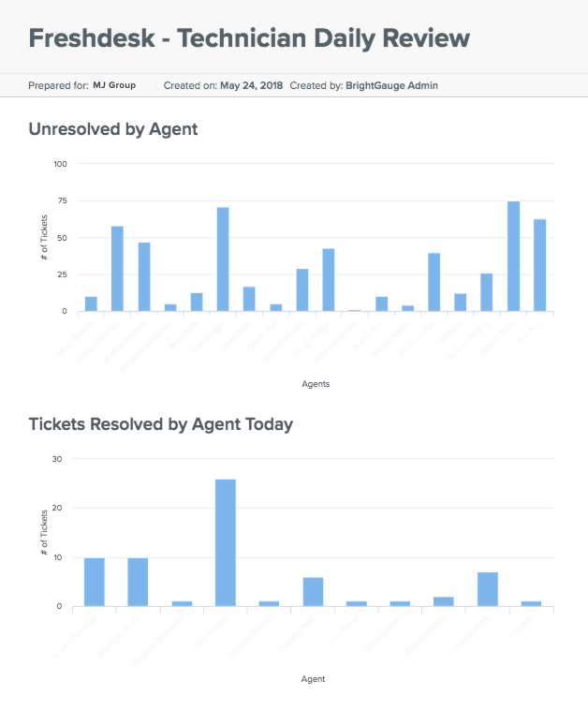588x711 pixels.
Task: Click the "Tickets Resolved by Agent Today" heading
Action: [160, 424]
